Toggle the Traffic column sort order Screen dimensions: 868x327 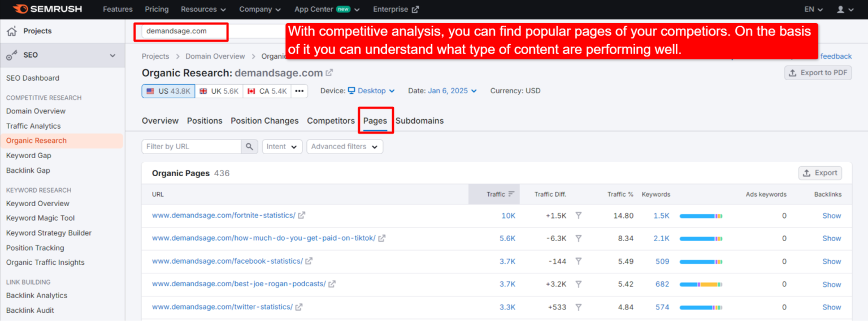click(x=510, y=194)
